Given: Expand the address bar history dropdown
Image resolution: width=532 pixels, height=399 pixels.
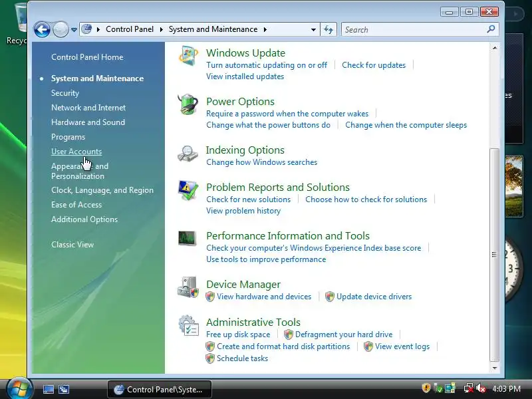Looking at the screenshot, I should pos(313,29).
